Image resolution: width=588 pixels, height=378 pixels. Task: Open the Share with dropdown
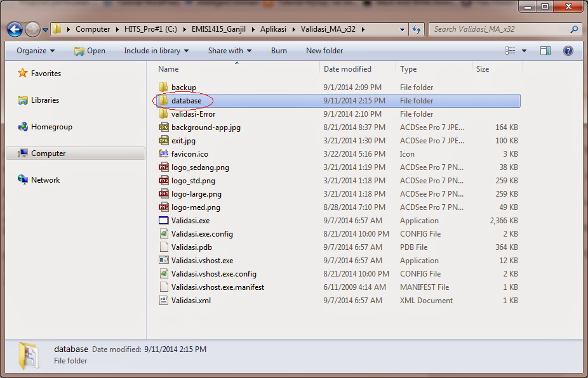225,51
